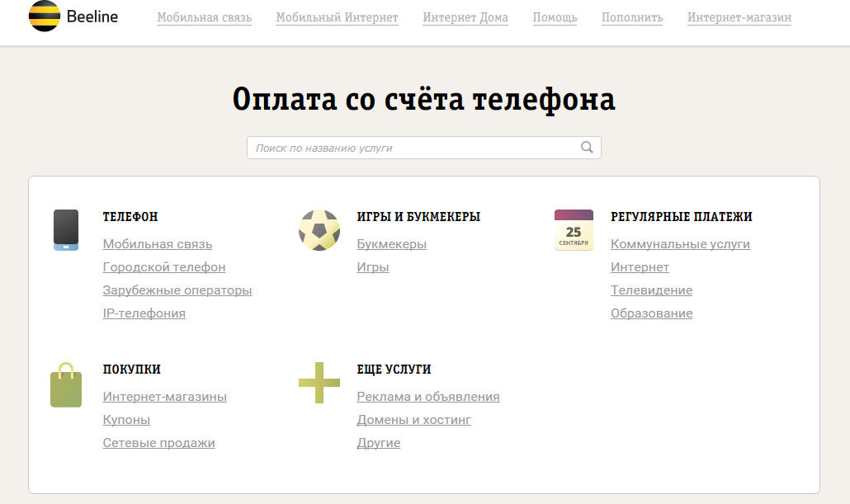Click the plus icon beside Еще услуги
The height and width of the screenshot is (504, 850).
click(x=319, y=383)
